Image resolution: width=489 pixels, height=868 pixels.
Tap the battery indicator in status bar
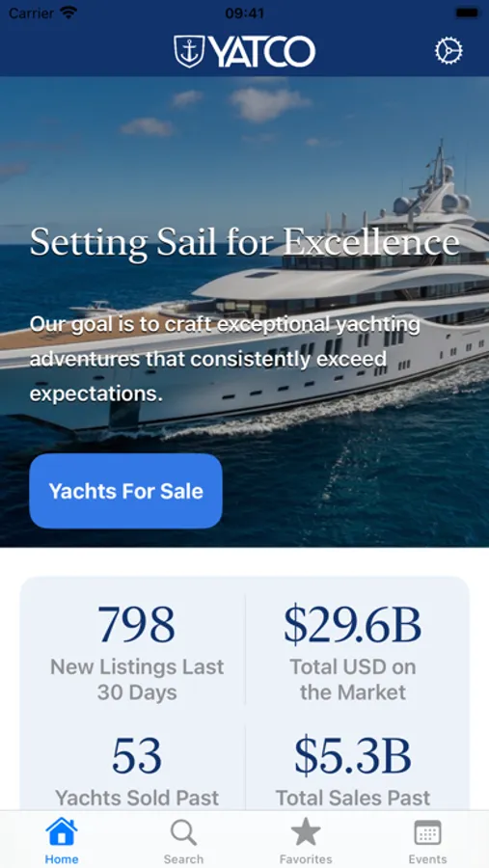(x=467, y=13)
